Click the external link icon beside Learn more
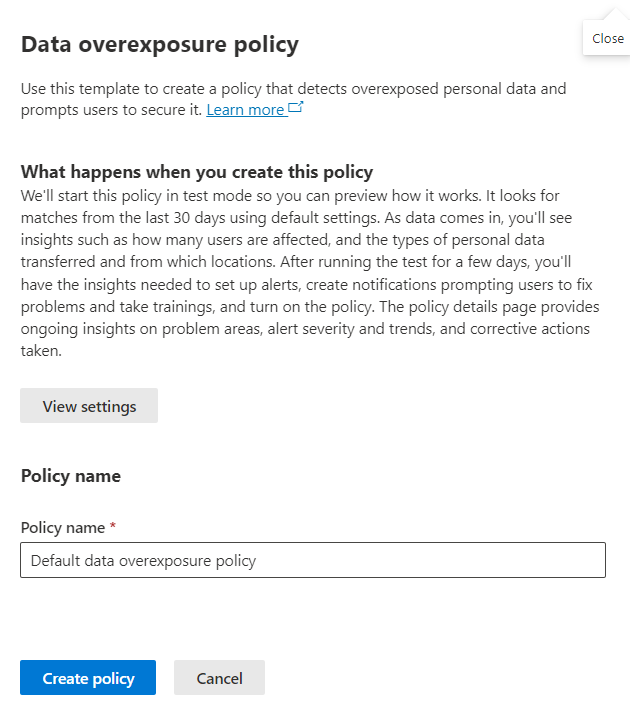The width and height of the screenshot is (630, 705). coord(296,108)
